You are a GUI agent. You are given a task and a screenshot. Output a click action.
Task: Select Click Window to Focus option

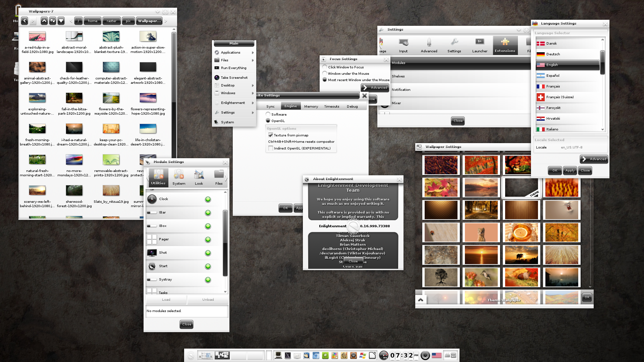325,67
